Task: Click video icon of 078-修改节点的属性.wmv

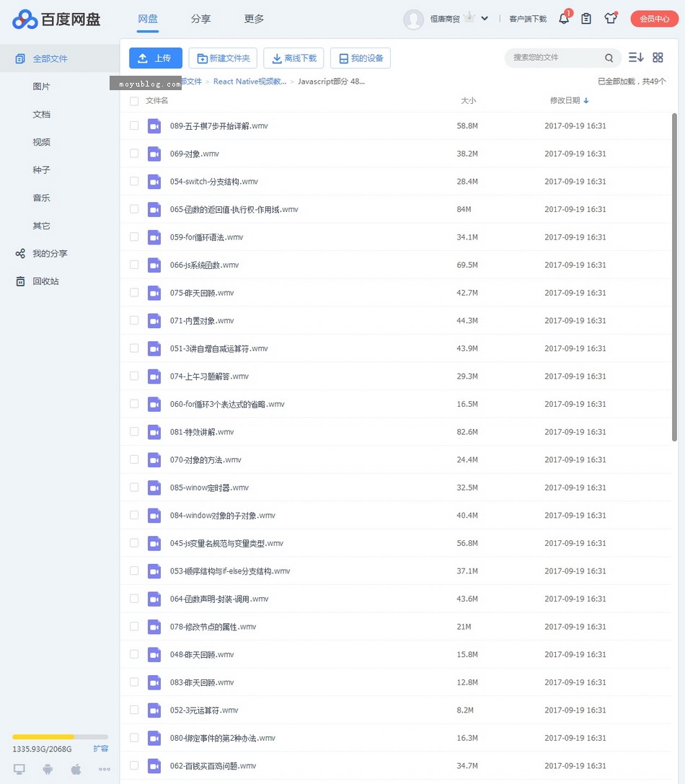Action: pos(154,627)
